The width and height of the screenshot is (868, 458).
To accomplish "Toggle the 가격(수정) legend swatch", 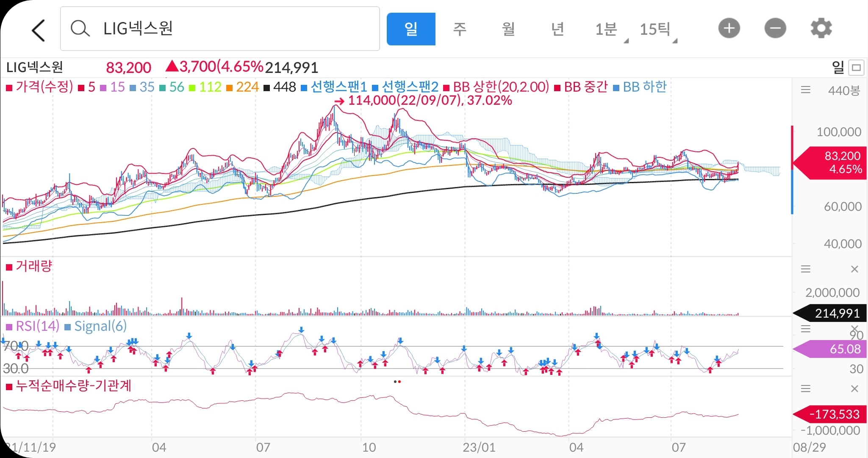I will (x=9, y=88).
